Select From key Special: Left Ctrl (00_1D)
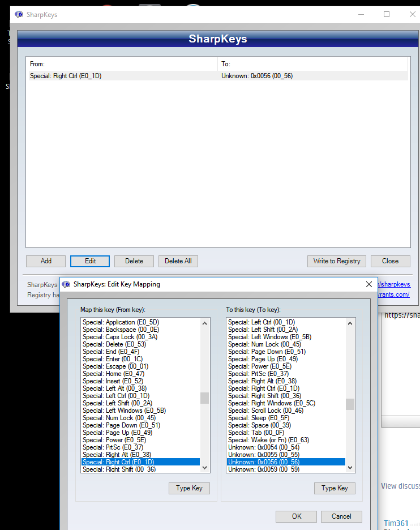Viewport: 420px width, 530px height. coord(140,396)
